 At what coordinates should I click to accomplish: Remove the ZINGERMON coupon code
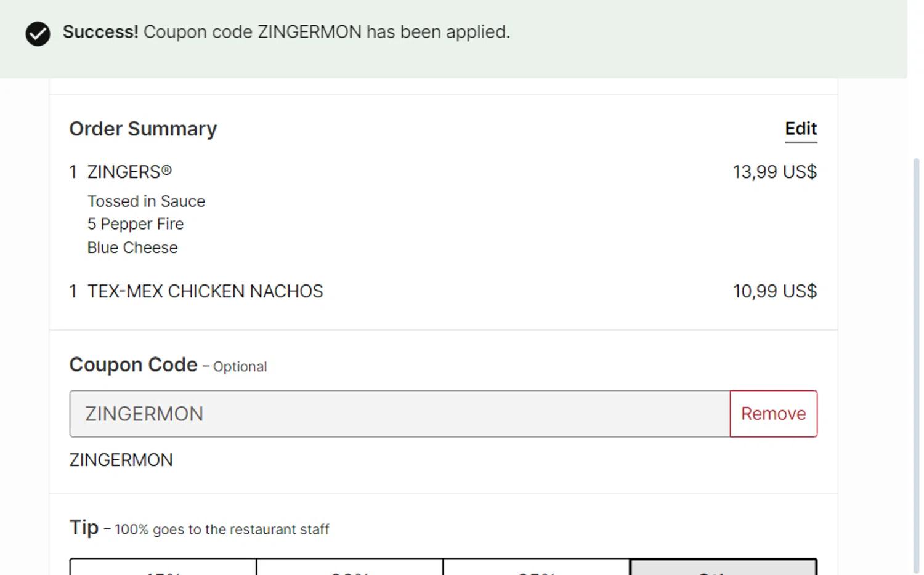(773, 414)
